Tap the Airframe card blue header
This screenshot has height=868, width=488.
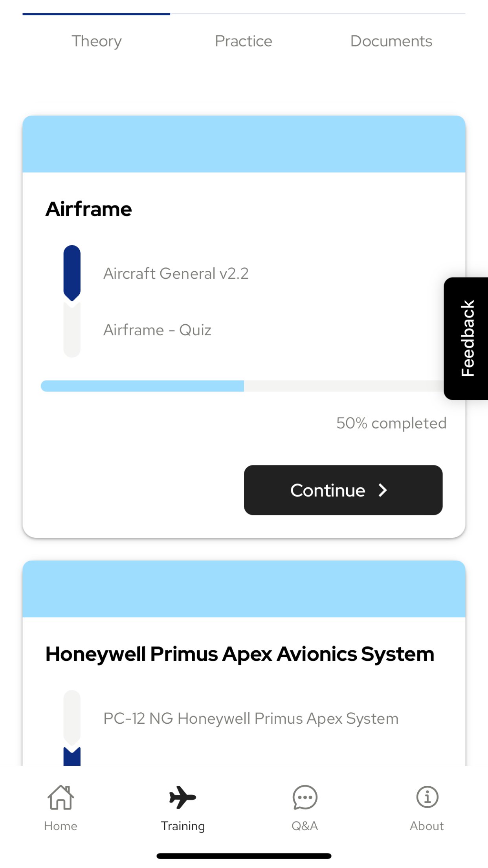(244, 144)
